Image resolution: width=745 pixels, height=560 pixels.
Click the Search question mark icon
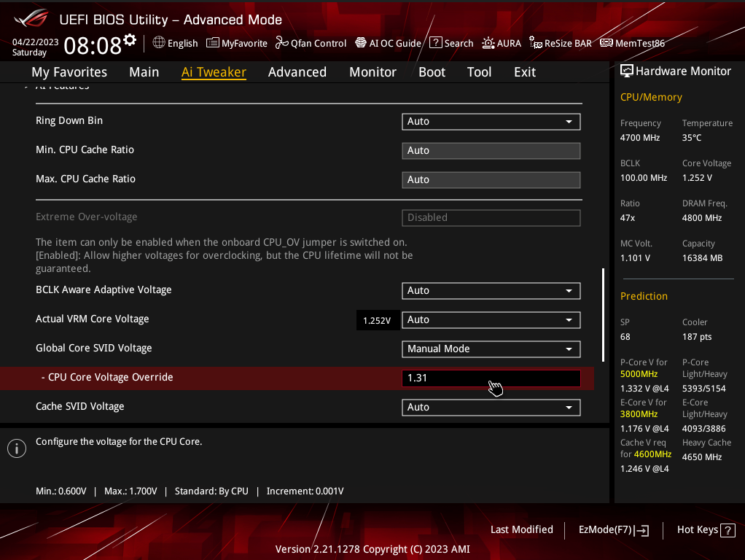[436, 42]
